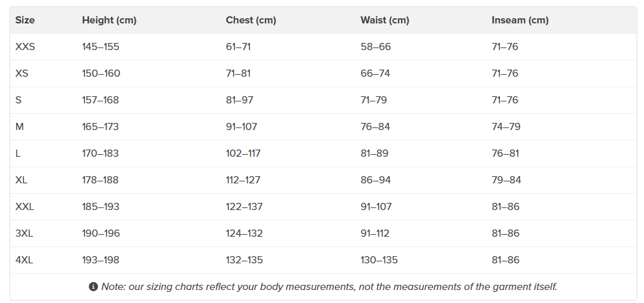Click the XS size label
This screenshot has height=303, width=644.
pyautogui.click(x=22, y=73)
